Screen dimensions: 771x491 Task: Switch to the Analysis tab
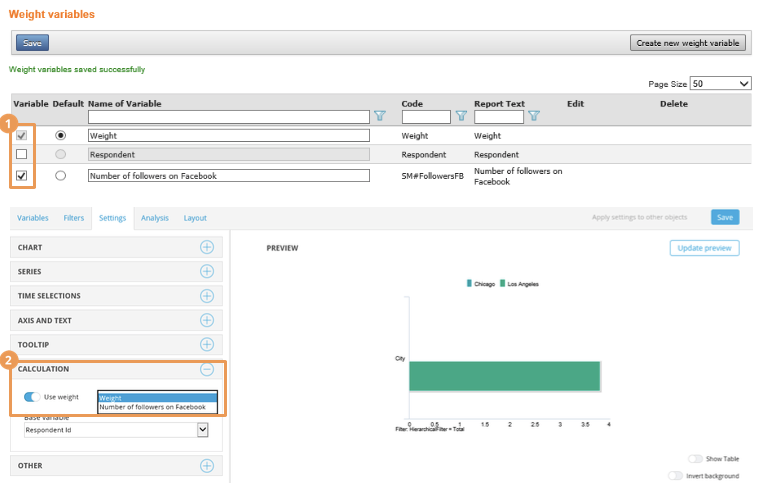tap(154, 218)
